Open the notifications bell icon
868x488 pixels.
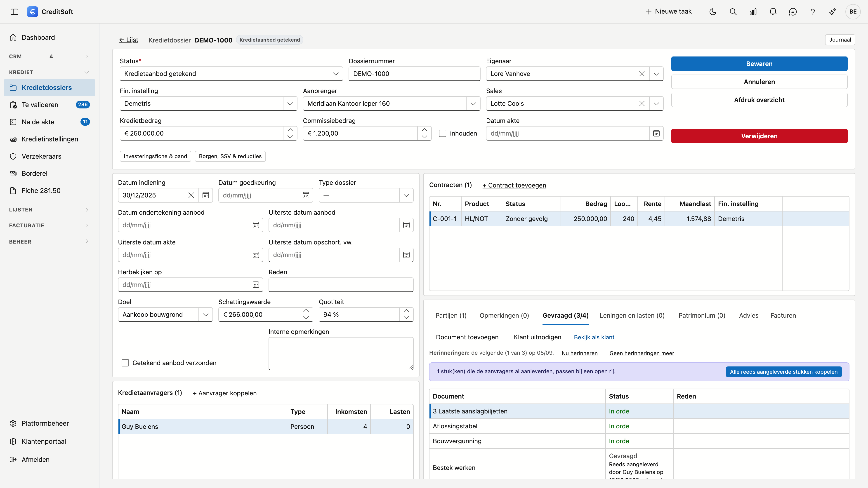point(773,12)
